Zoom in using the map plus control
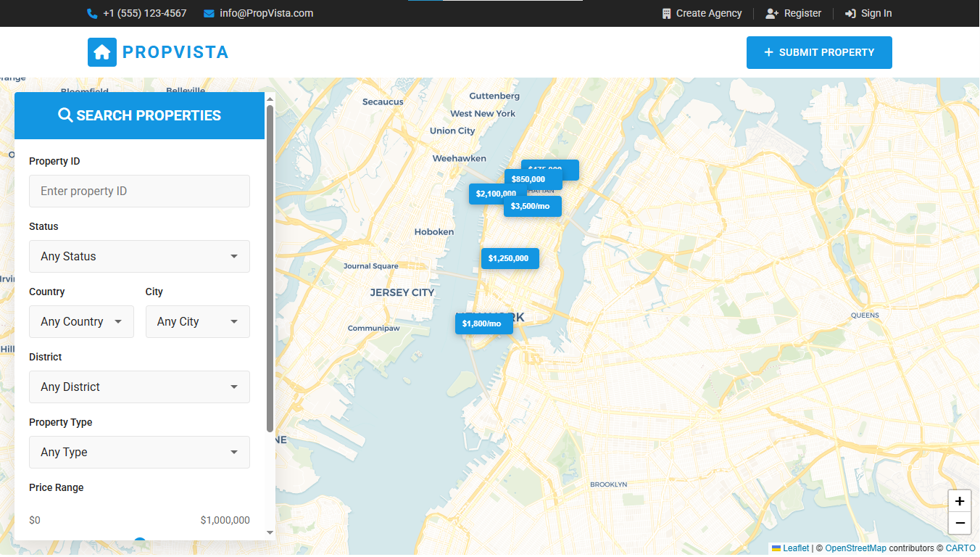 [959, 500]
